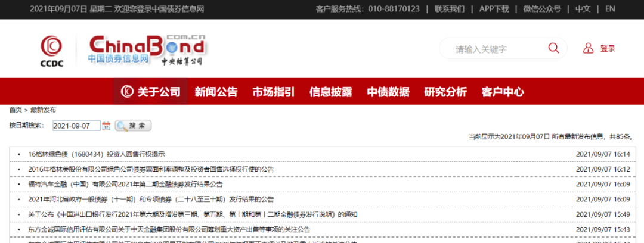Screen dimensions: 644x243
Task: Click the date search input field
Action: (76, 126)
